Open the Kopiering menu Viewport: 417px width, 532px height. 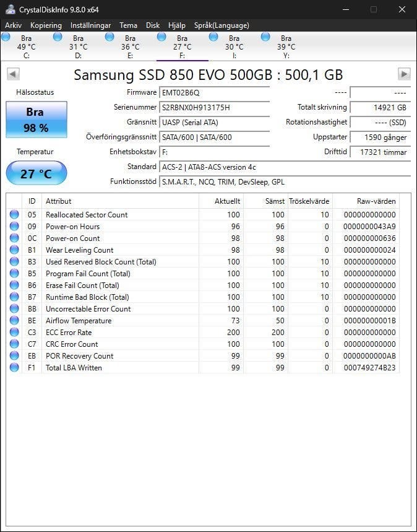46,25
